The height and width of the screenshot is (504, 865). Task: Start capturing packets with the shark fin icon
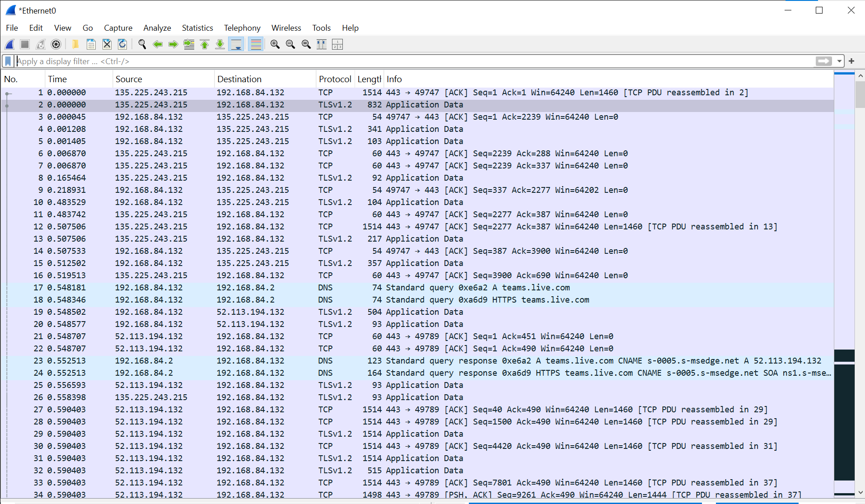coord(9,44)
